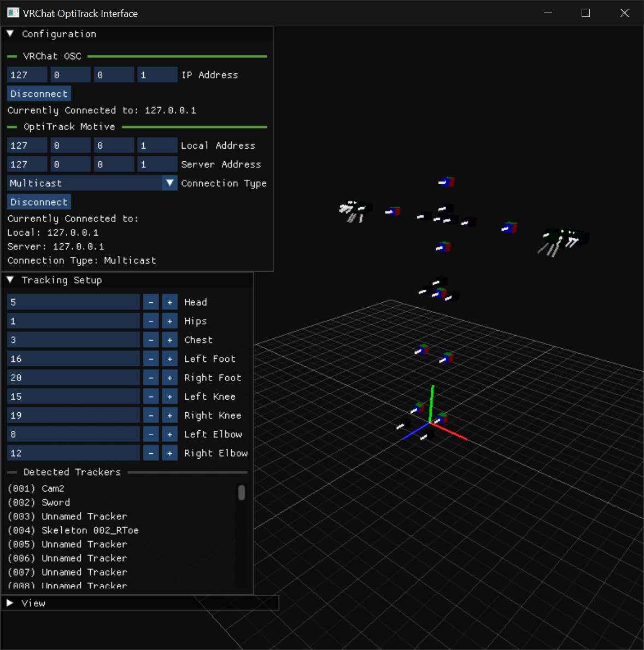Collapse the Tracking Setup section

click(x=10, y=280)
